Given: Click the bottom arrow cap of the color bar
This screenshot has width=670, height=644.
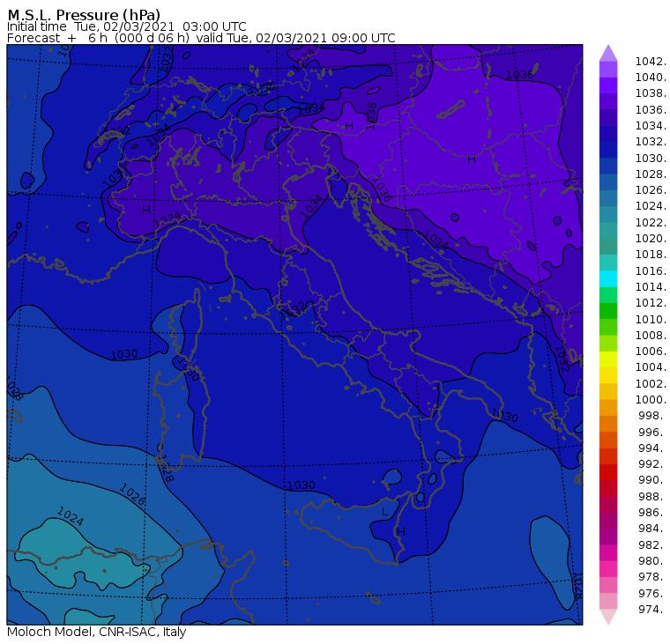Looking at the screenshot, I should point(608,617).
